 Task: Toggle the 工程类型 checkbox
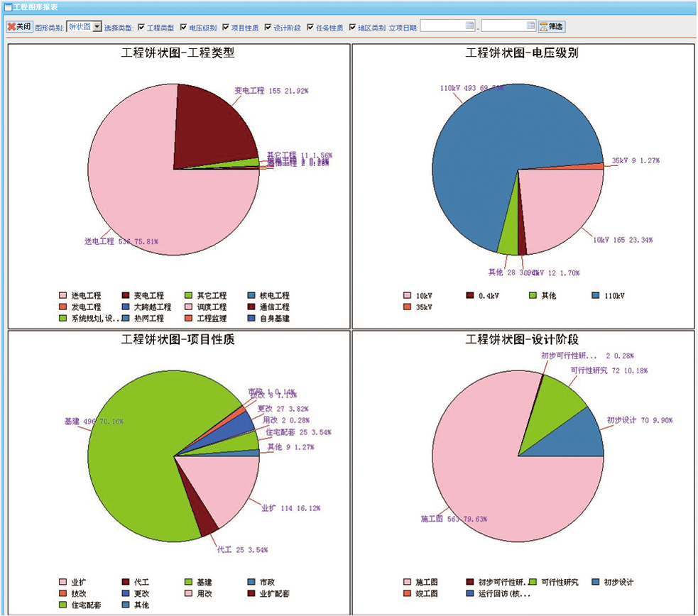[x=141, y=28]
